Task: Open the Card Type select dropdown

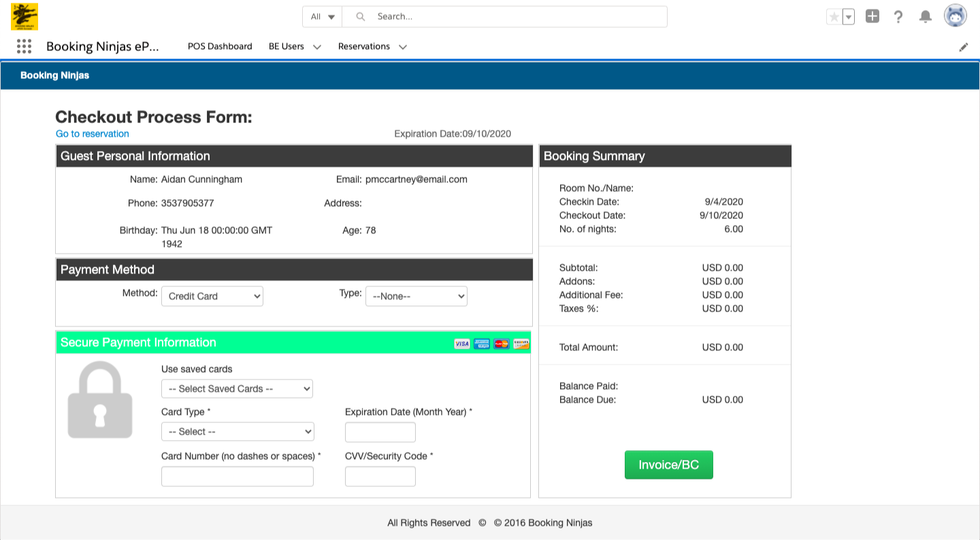Action: click(238, 431)
